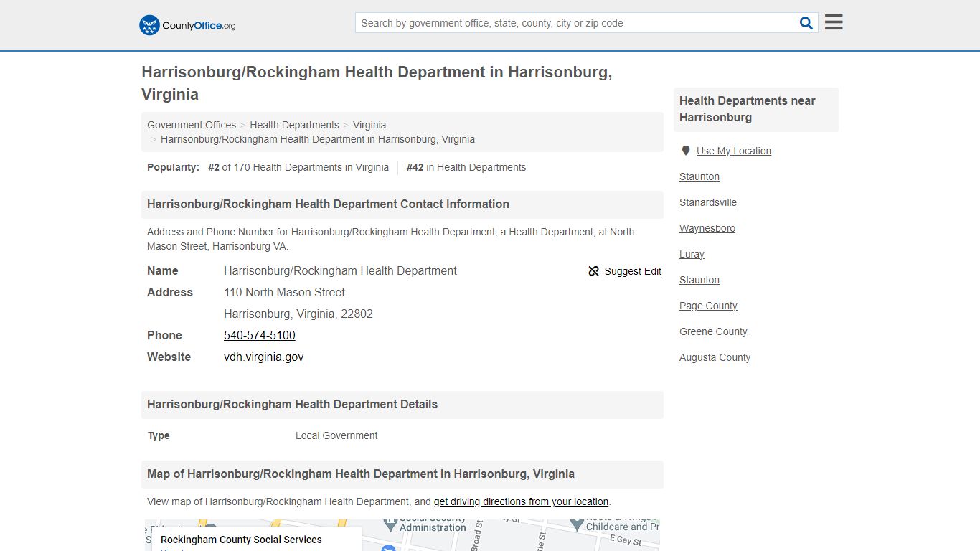Open the hamburger menu icon
Viewport: 980px width, 551px height.
pos(834,22)
